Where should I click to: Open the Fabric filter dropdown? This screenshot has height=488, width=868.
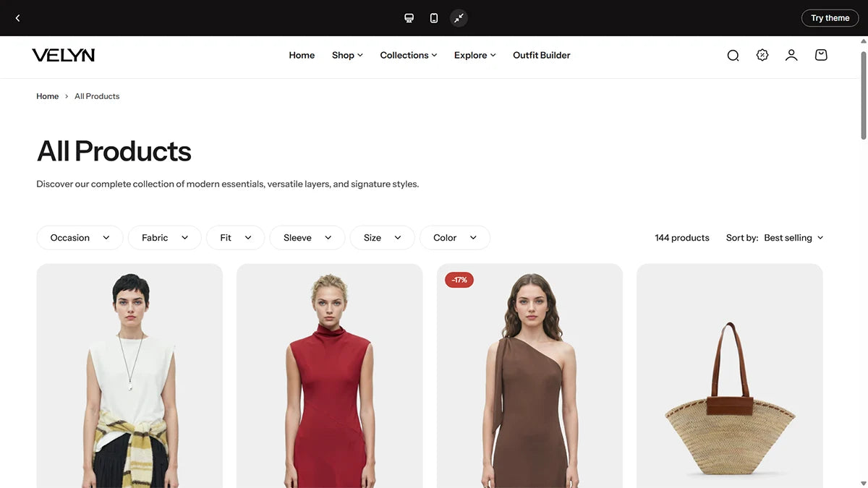point(164,237)
